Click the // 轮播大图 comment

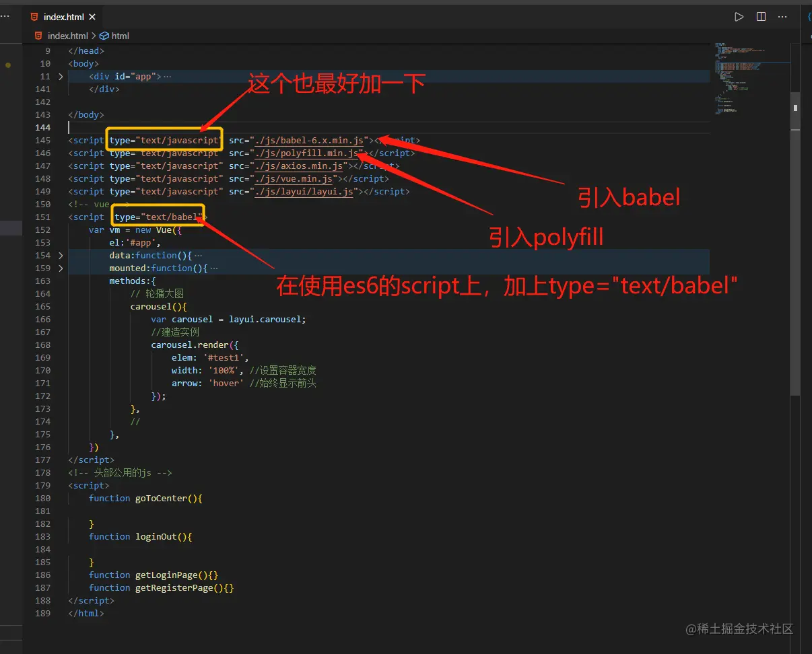tap(157, 293)
